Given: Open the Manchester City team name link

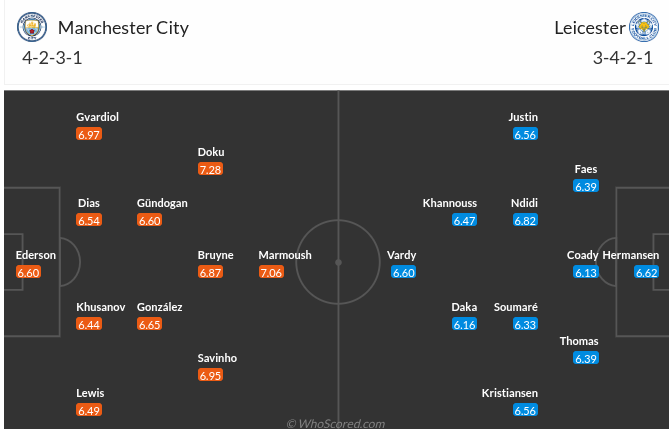Looking at the screenshot, I should point(123,27).
